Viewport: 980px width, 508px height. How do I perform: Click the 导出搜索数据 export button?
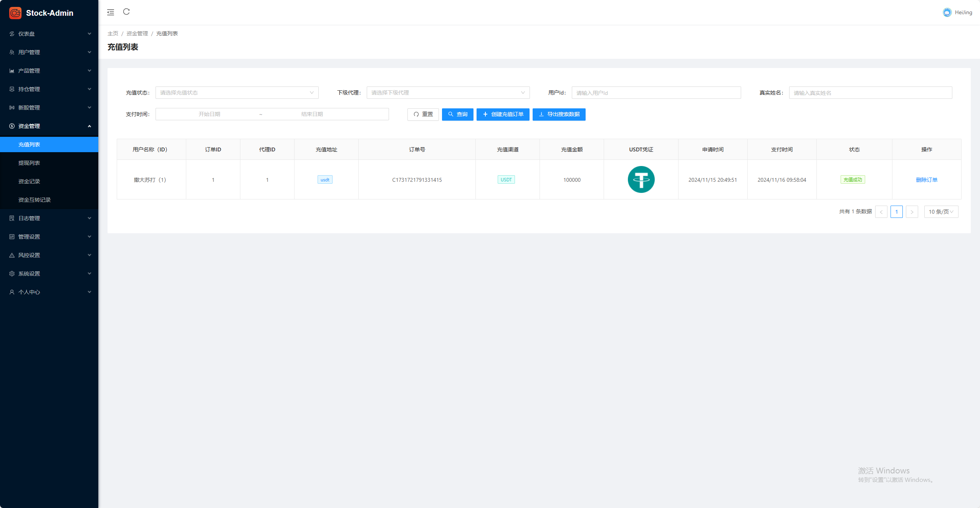coord(559,114)
